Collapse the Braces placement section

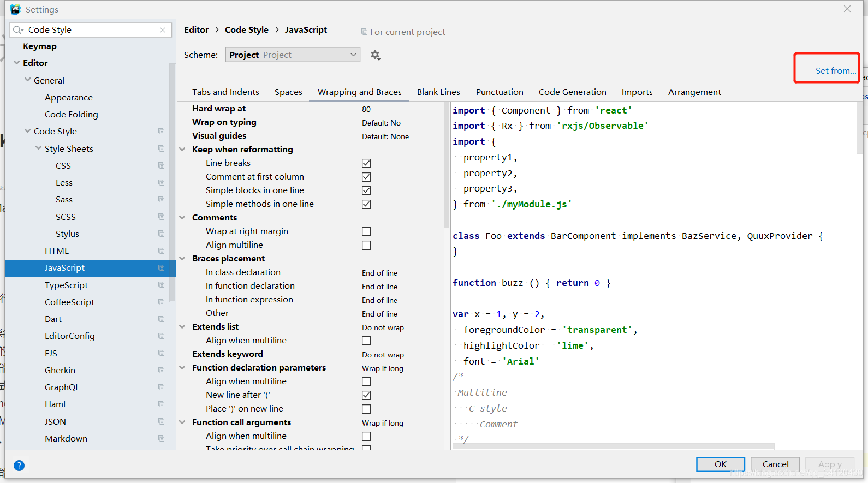pyautogui.click(x=183, y=259)
